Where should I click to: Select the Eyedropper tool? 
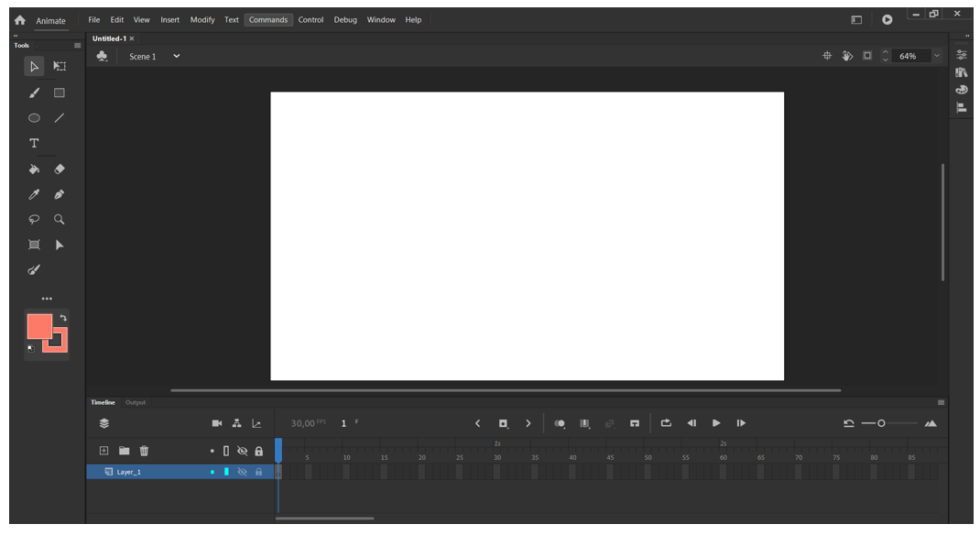34,194
